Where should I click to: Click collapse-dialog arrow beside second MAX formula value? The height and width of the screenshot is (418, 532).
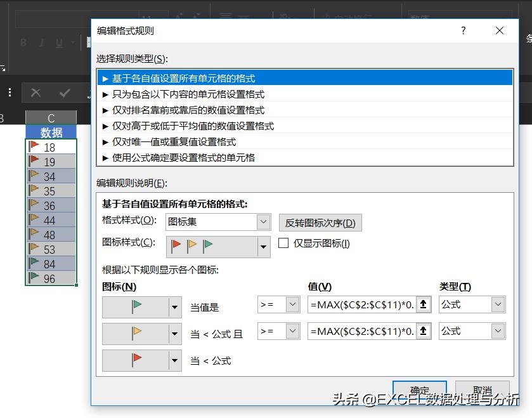pos(423,330)
